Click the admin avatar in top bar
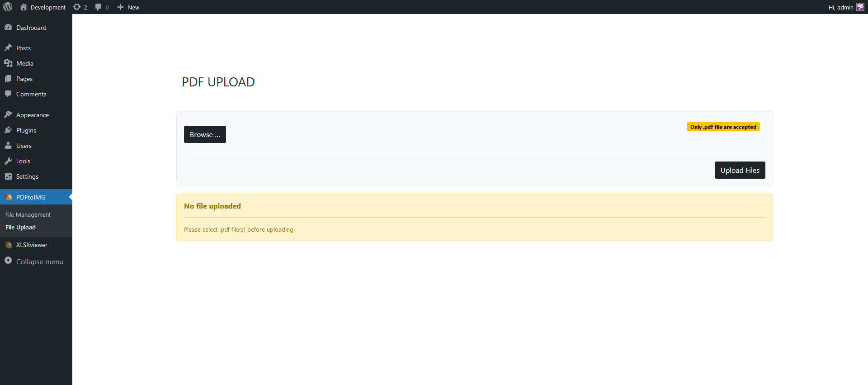The image size is (868, 385). tap(860, 7)
